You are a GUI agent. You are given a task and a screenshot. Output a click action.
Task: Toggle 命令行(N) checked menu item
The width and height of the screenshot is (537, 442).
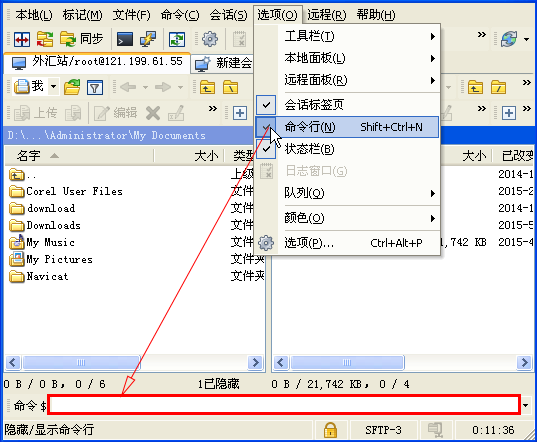348,127
